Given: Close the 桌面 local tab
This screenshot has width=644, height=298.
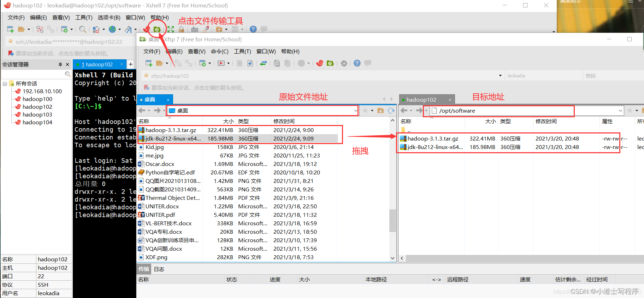Looking at the screenshot, I should [168, 100].
